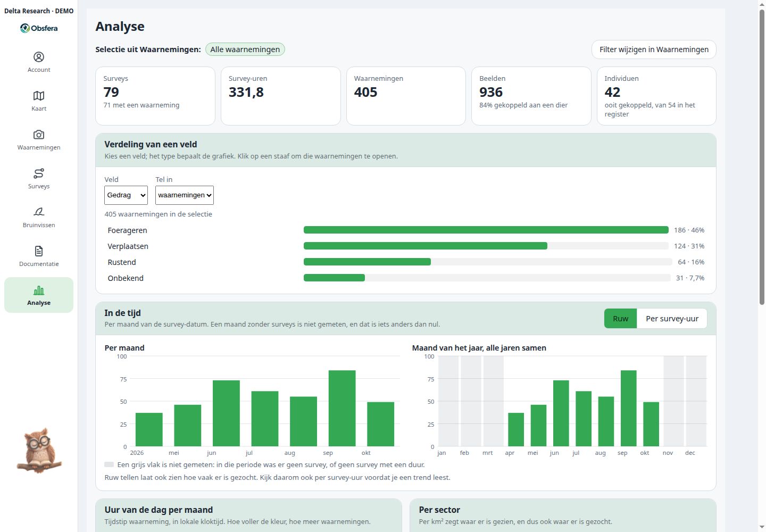Click the Delta Research · DEMO label
Image resolution: width=766 pixels, height=532 pixels.
click(39, 11)
